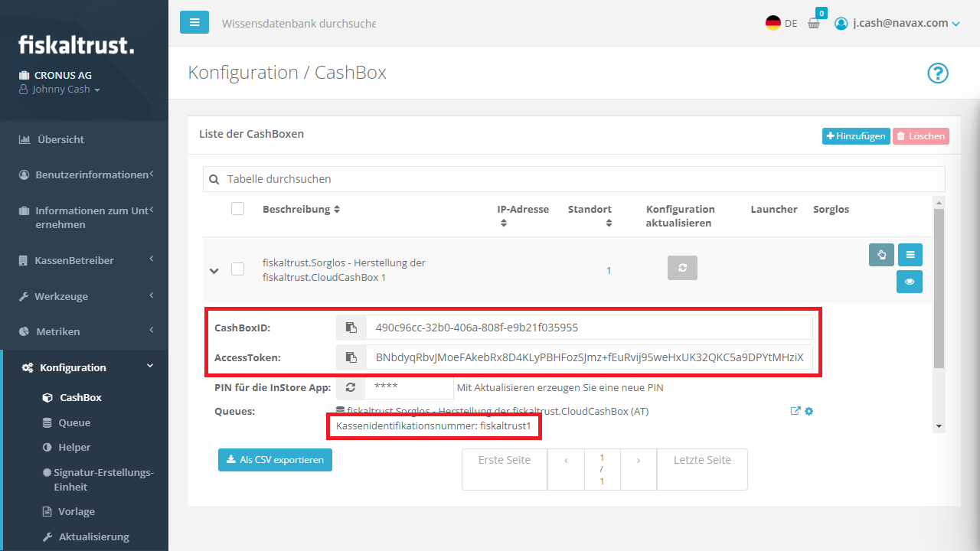
Task: Open the Johnny Cash user dropdown
Action: coord(60,90)
